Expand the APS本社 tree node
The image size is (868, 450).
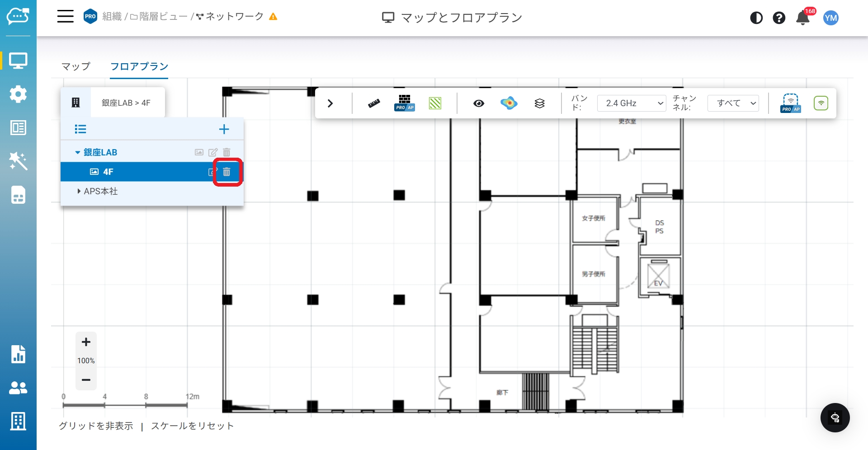[79, 192]
